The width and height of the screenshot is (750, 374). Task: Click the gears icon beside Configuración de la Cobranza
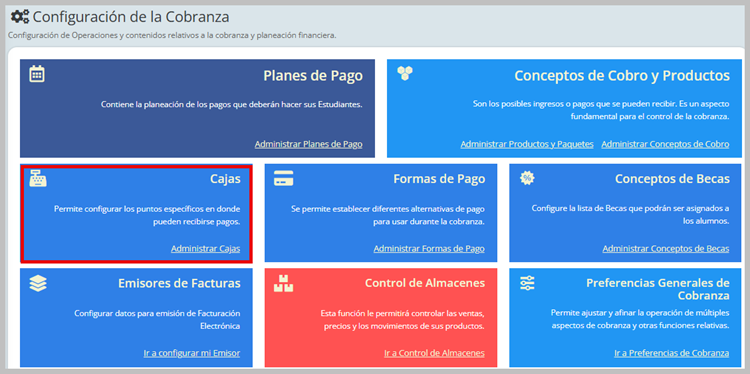point(20,17)
